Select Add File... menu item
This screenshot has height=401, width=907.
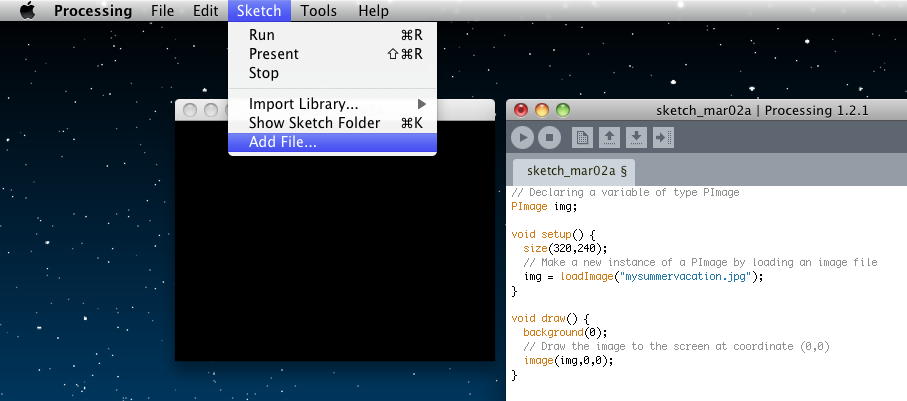[x=333, y=142]
